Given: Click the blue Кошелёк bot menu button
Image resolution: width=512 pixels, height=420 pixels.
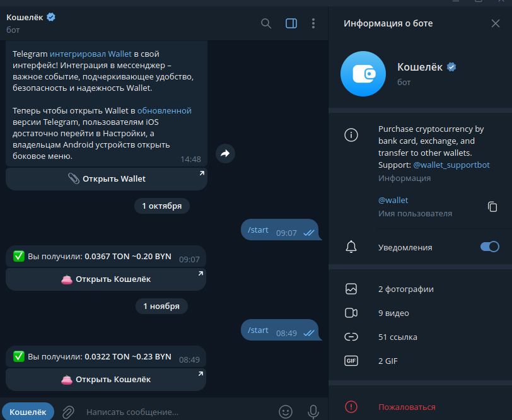Looking at the screenshot, I should (28, 412).
